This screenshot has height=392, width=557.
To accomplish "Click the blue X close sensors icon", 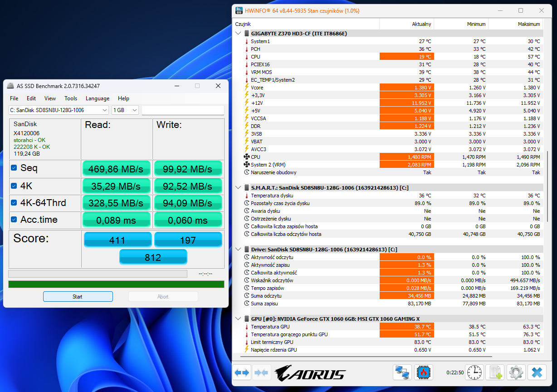I will 537,372.
